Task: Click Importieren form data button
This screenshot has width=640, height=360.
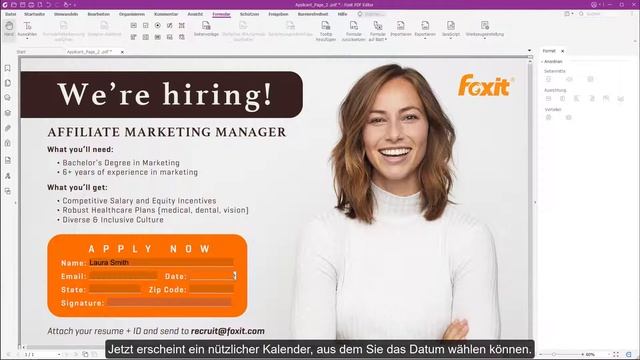Action: coord(401,29)
